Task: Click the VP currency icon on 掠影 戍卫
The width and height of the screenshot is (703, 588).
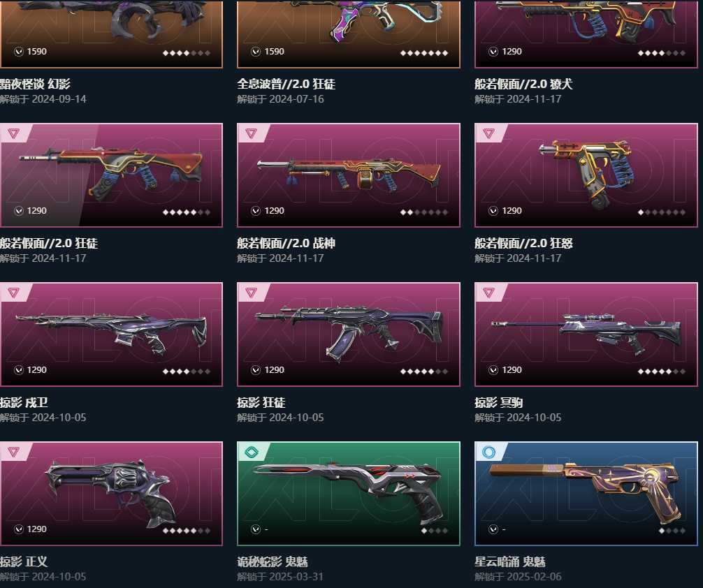Action: (19, 370)
